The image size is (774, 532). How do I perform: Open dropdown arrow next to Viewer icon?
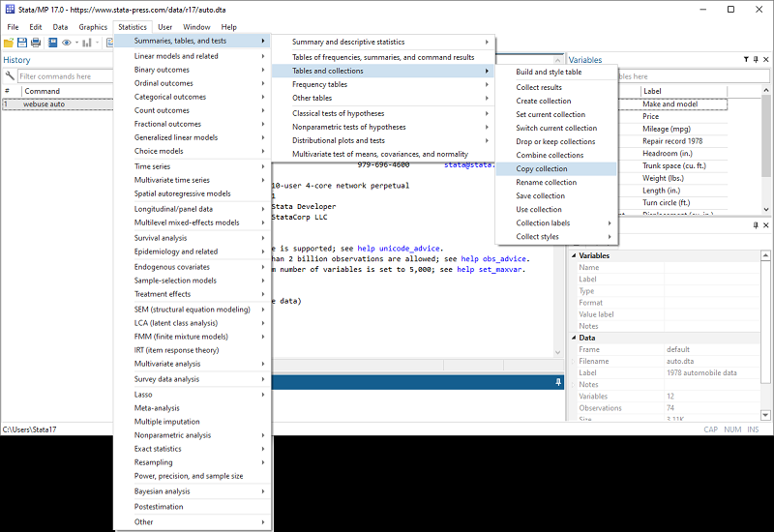tap(76, 43)
